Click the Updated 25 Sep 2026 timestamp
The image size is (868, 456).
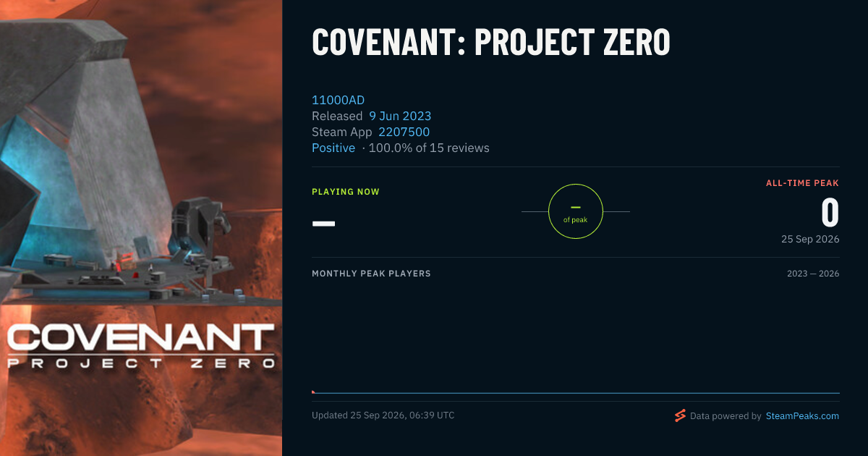click(x=383, y=415)
